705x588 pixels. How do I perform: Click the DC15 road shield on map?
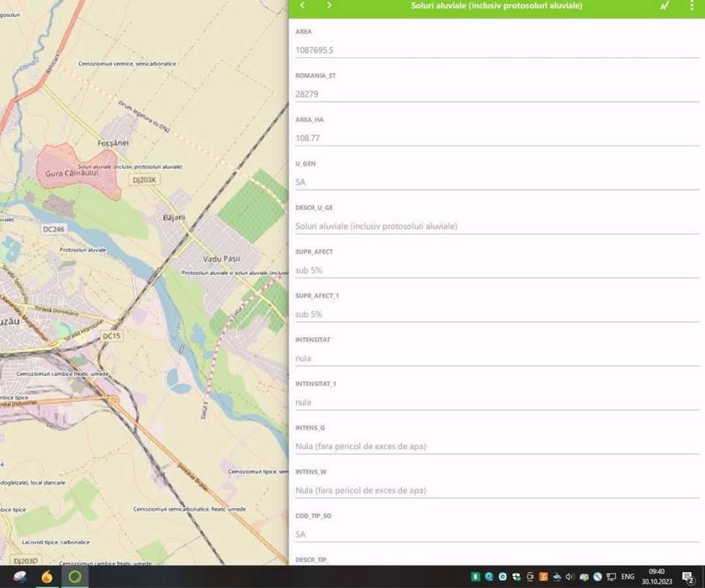click(111, 336)
